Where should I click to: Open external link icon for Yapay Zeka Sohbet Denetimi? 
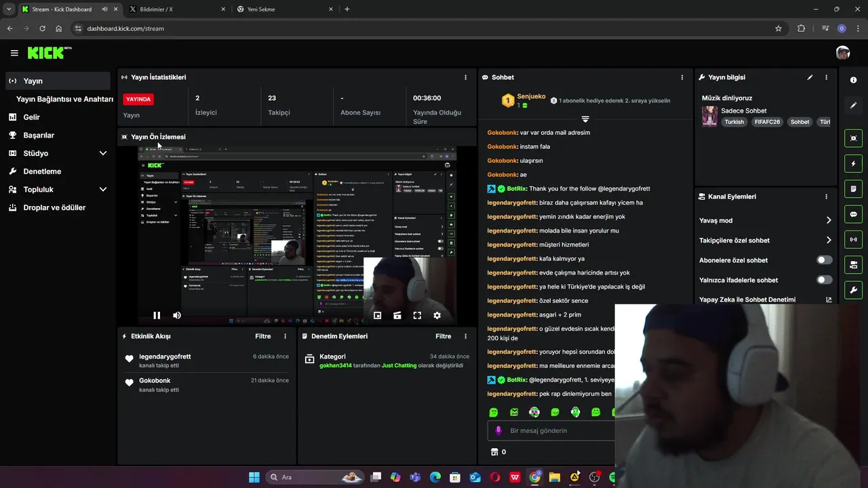click(x=829, y=300)
